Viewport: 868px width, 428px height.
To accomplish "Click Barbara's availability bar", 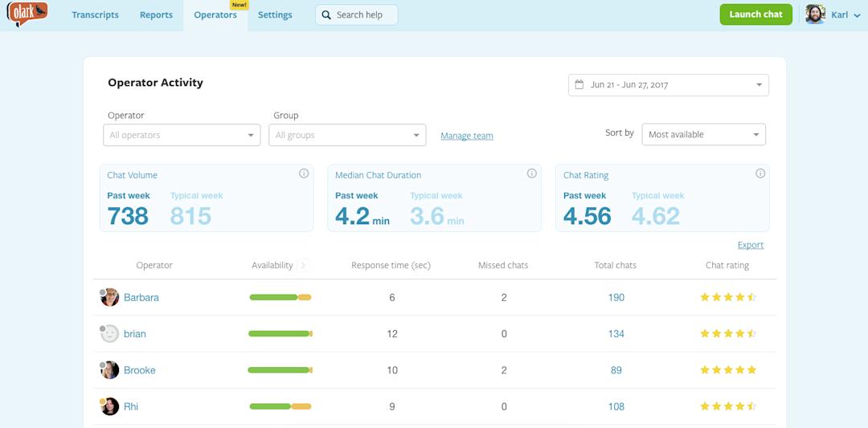I will (280, 297).
